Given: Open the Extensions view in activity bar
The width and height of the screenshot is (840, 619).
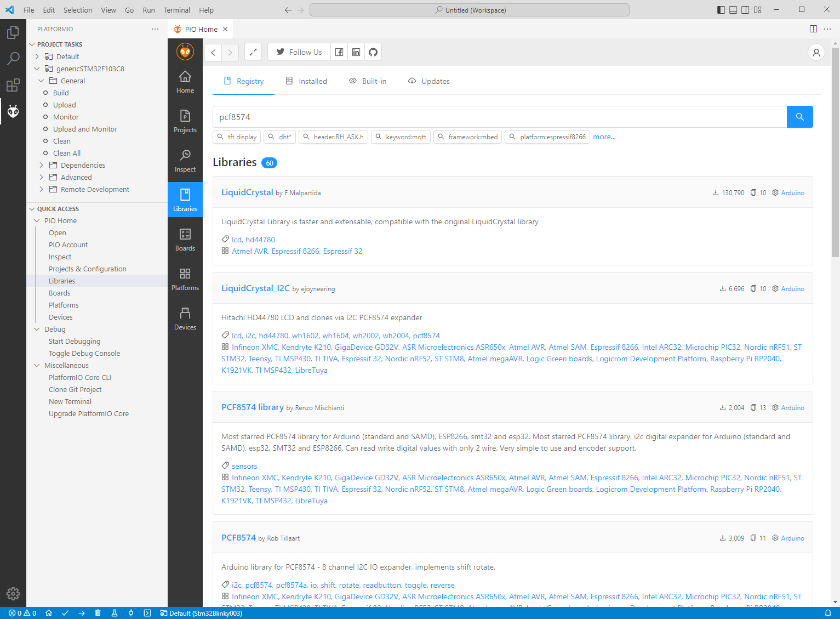Looking at the screenshot, I should [13, 85].
